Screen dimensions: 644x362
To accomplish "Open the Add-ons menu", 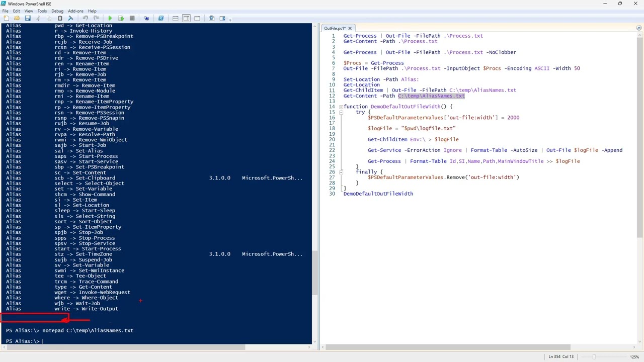I will [75, 11].
